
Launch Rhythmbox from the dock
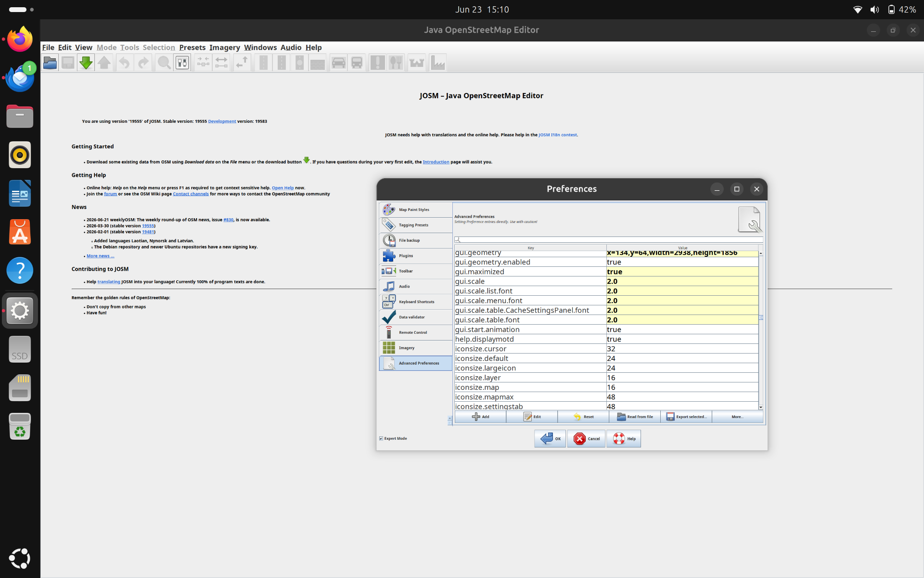click(20, 155)
